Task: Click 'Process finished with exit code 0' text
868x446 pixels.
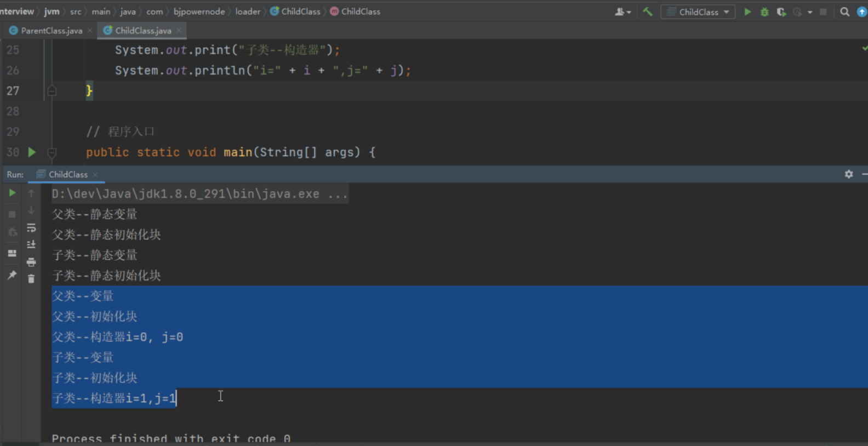Action: 171,438
